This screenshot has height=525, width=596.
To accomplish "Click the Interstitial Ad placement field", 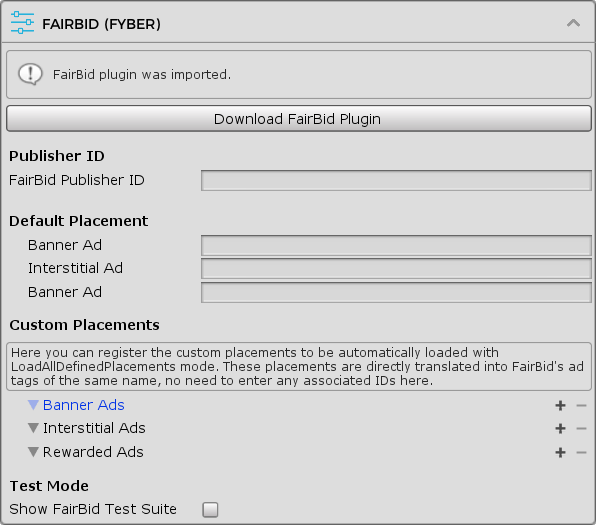I will click(396, 268).
